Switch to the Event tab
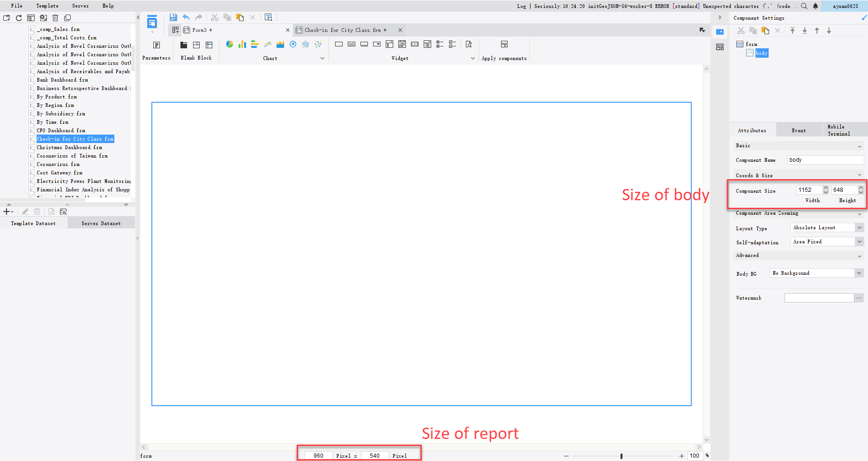The width and height of the screenshot is (868, 461). point(799,130)
